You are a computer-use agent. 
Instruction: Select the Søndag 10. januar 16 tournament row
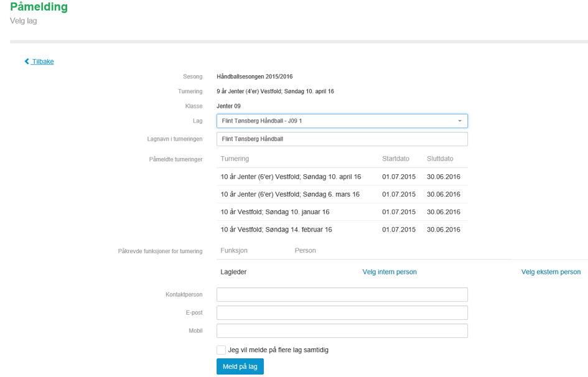click(275, 212)
